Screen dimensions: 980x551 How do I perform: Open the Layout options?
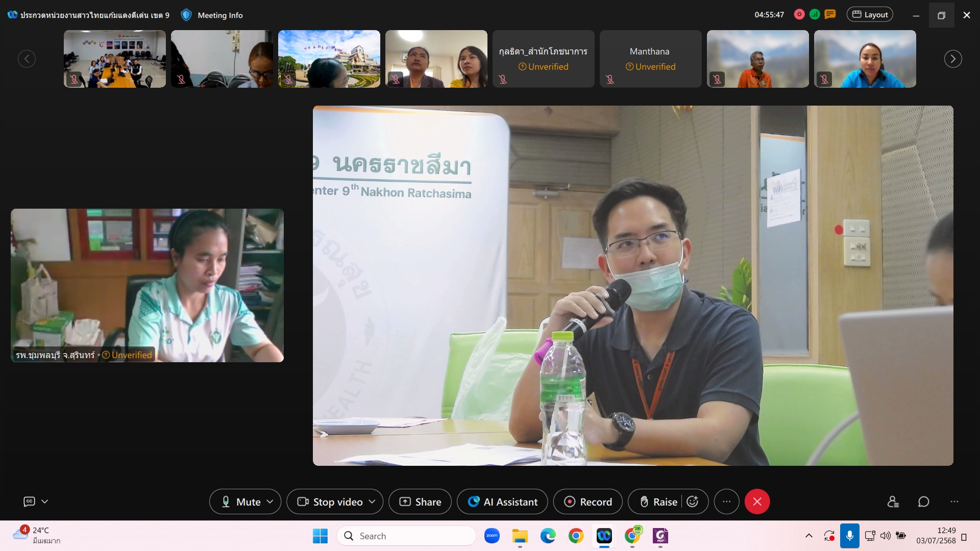(870, 15)
